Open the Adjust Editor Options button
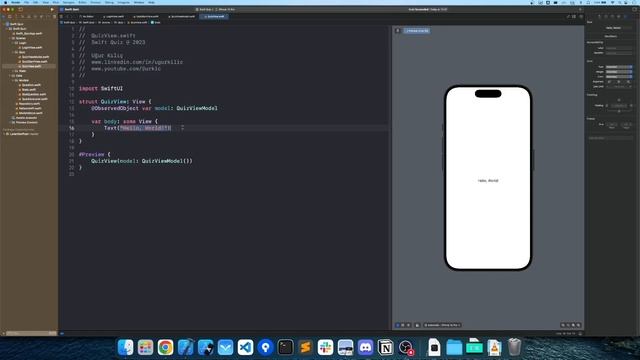Screen dimensions: 640x360 573,16
